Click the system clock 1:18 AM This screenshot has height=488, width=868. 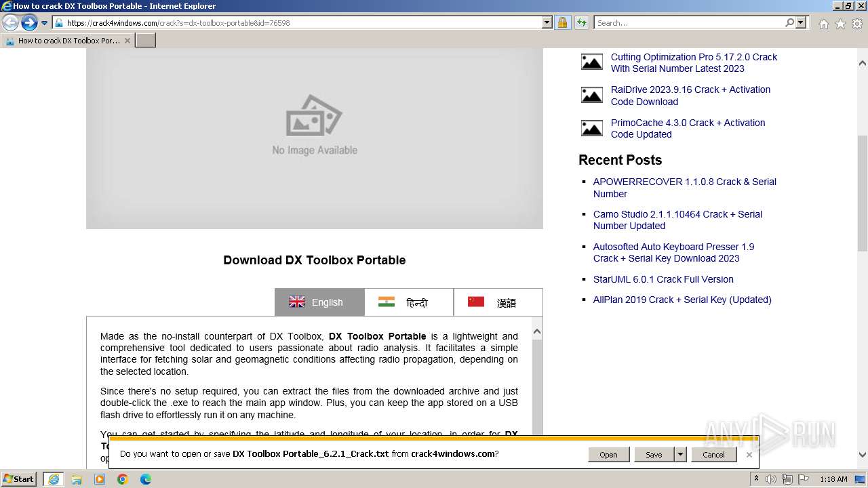(x=833, y=479)
